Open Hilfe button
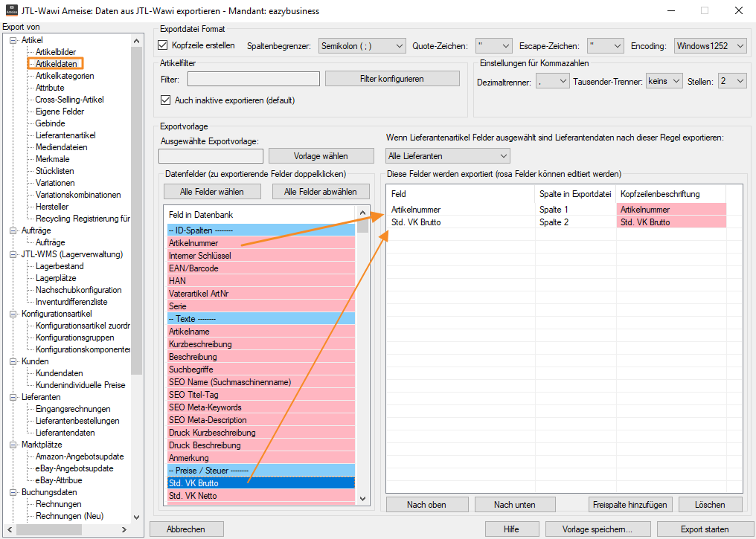 [x=511, y=529]
